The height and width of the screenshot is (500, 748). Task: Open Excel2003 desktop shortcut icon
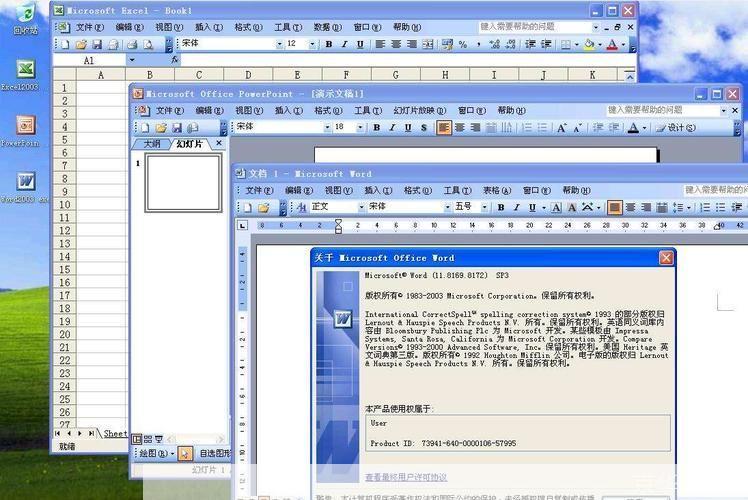tap(25, 70)
